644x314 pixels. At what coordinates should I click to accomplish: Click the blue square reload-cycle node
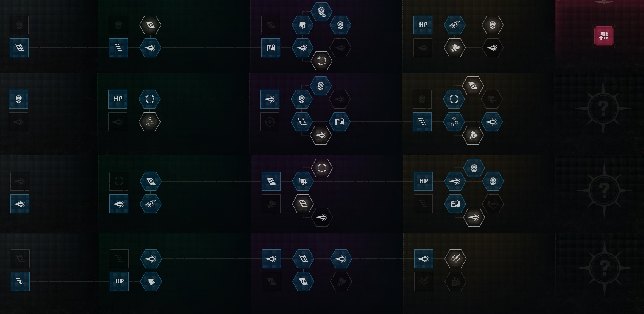point(271,181)
